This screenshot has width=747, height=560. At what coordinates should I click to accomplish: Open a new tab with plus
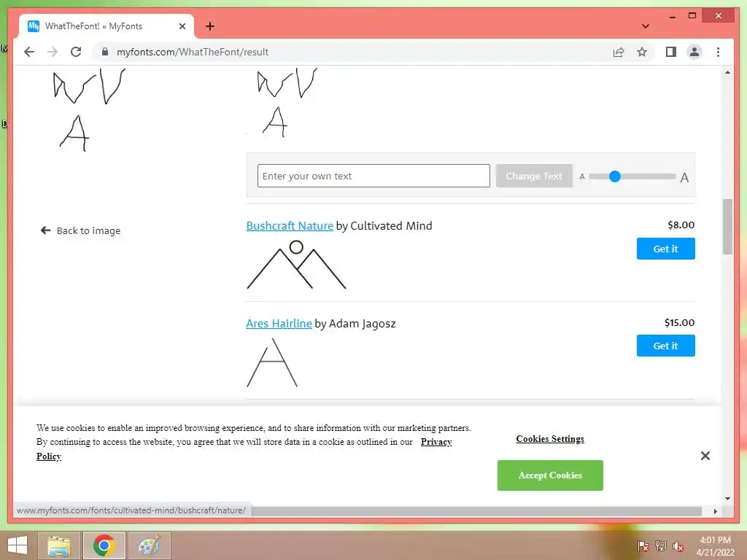point(209,26)
